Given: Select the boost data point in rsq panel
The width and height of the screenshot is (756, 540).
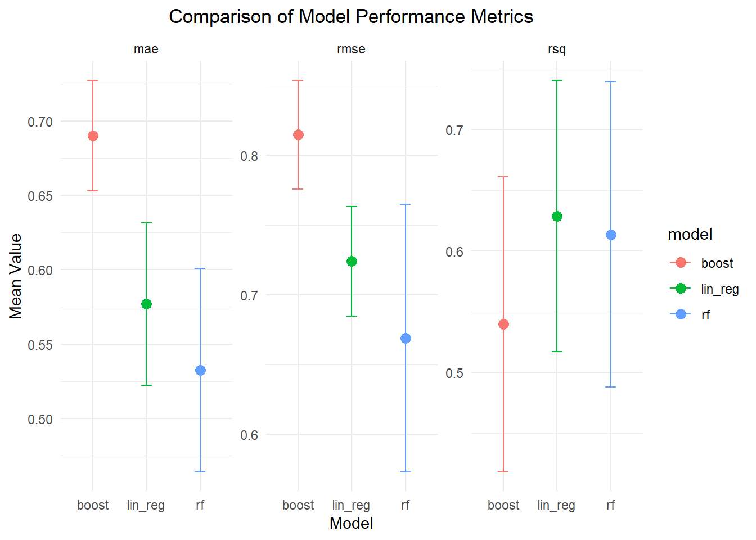Looking at the screenshot, I should click(503, 324).
